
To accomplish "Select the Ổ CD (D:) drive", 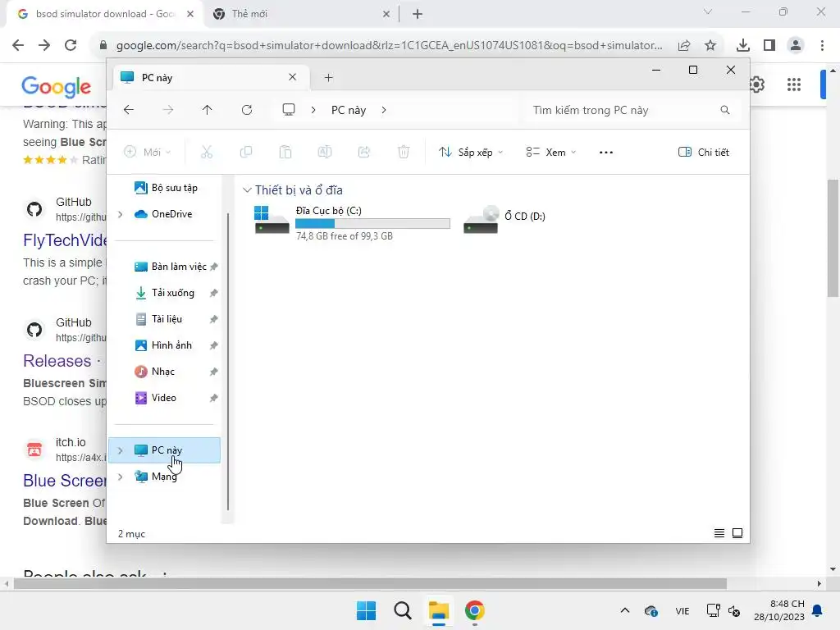I will [504, 218].
